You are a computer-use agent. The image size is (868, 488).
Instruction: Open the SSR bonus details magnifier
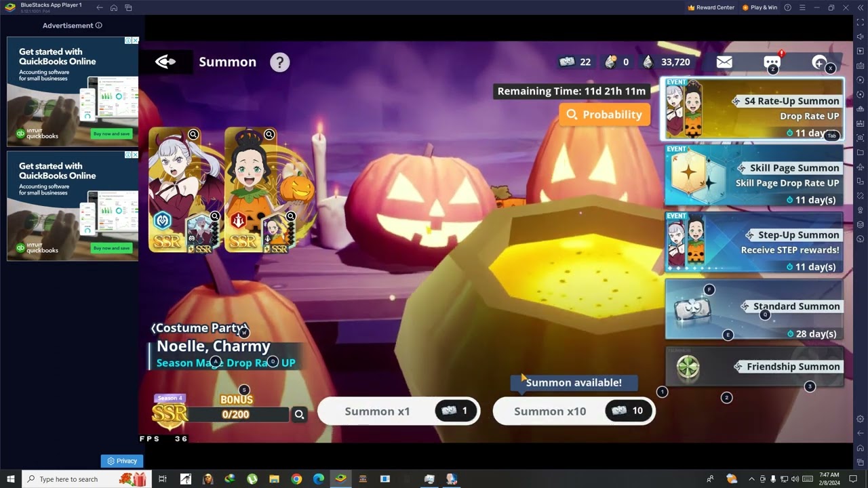click(x=299, y=414)
